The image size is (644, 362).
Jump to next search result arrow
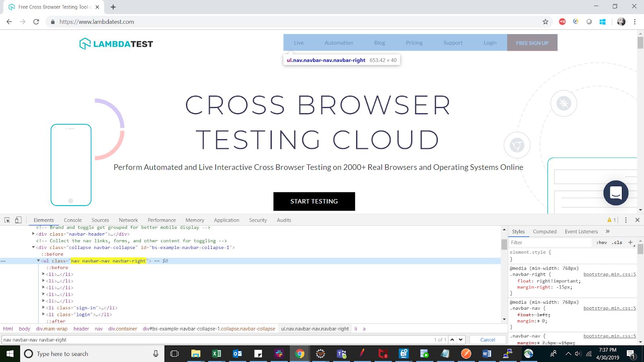pyautogui.click(x=460, y=339)
